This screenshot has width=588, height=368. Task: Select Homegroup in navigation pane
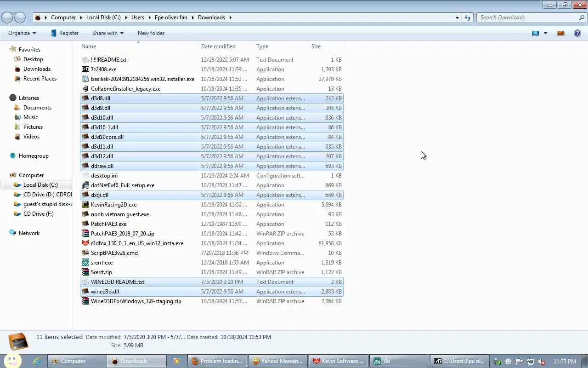[x=34, y=156]
